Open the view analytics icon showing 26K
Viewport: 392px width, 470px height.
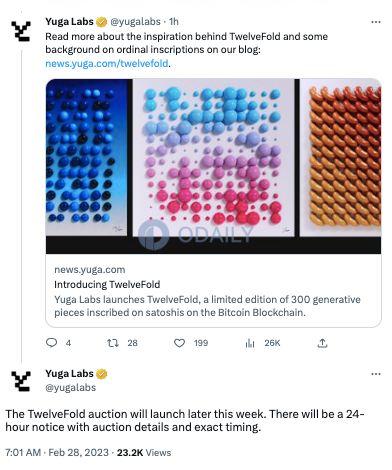point(250,343)
